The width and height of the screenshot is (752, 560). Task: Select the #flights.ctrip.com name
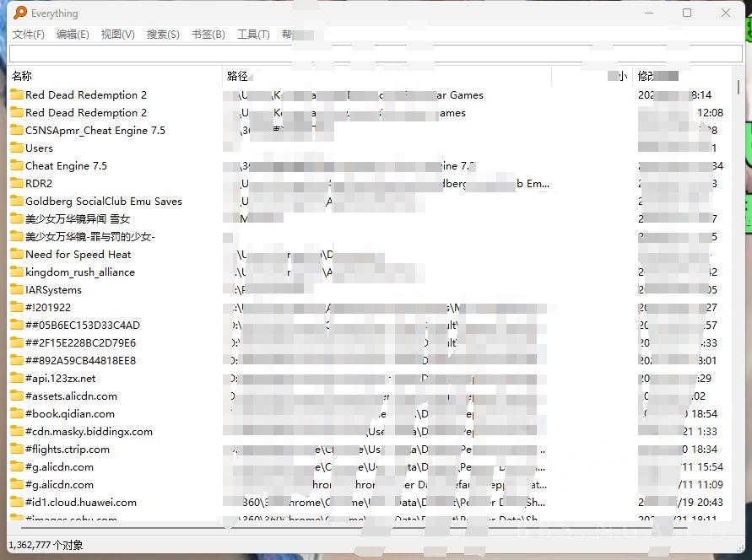pyautogui.click(x=68, y=450)
